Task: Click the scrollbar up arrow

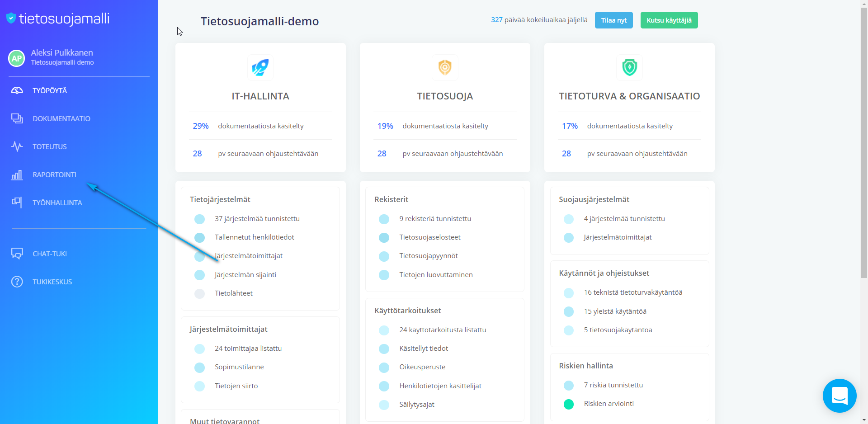Action: [864, 4]
